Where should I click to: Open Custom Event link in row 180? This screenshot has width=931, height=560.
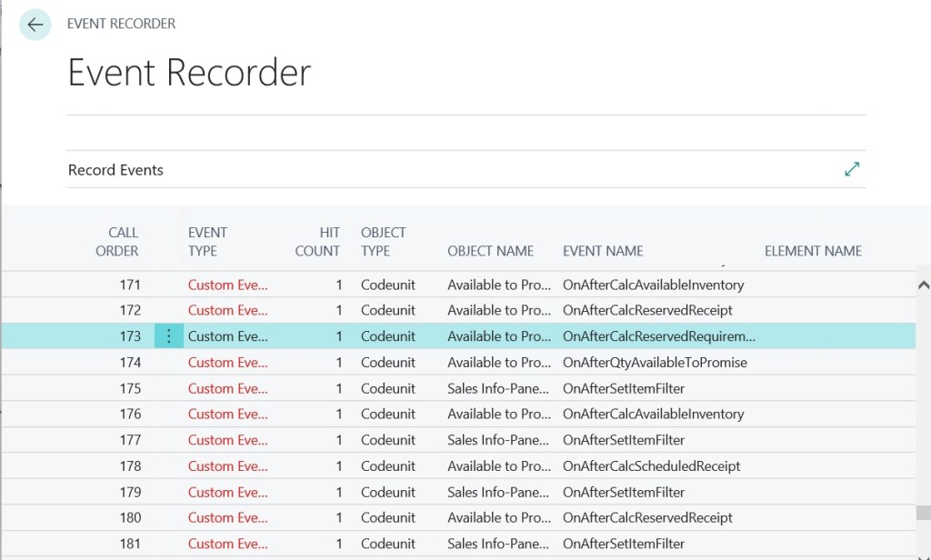[228, 518]
